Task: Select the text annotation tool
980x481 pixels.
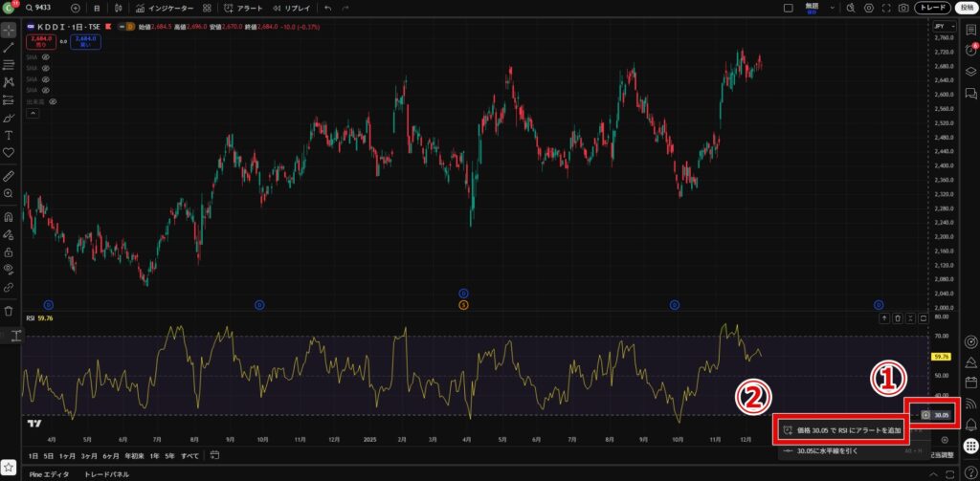Action: point(9,135)
